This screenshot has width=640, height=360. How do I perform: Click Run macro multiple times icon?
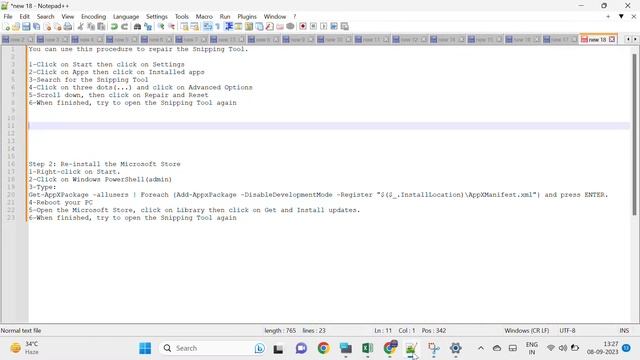(x=334, y=27)
